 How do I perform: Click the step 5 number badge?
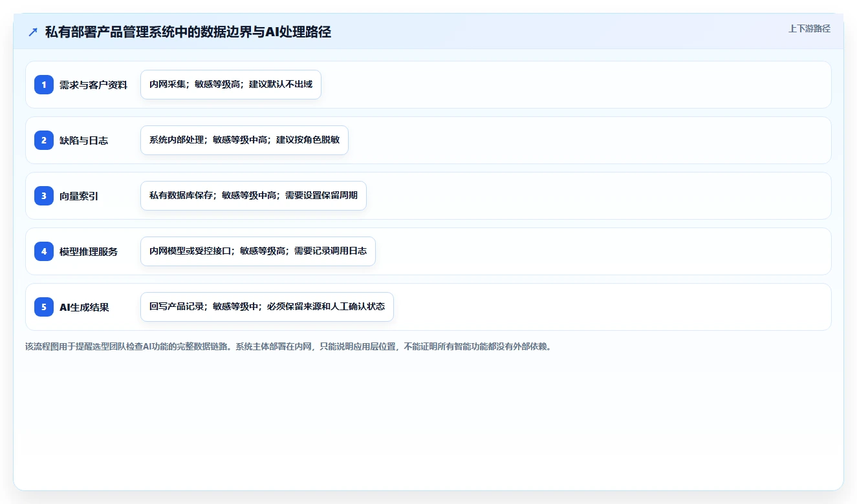pyautogui.click(x=44, y=307)
